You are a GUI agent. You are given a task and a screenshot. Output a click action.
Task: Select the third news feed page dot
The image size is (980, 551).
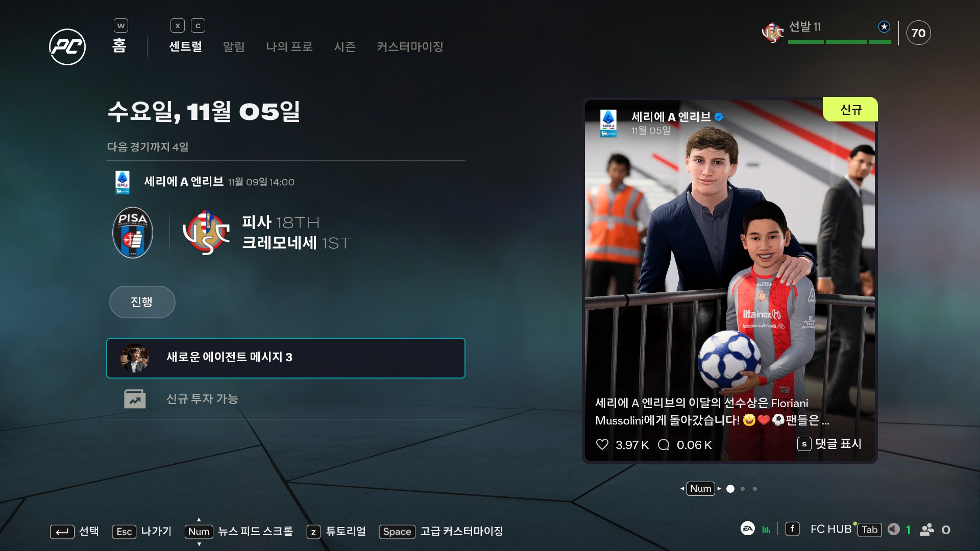(755, 489)
